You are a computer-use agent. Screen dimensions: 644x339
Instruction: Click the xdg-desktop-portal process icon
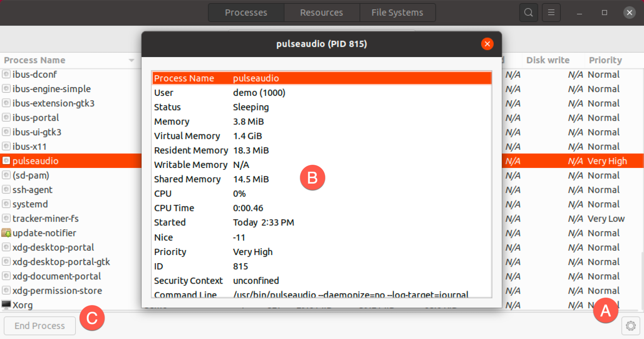coord(6,247)
